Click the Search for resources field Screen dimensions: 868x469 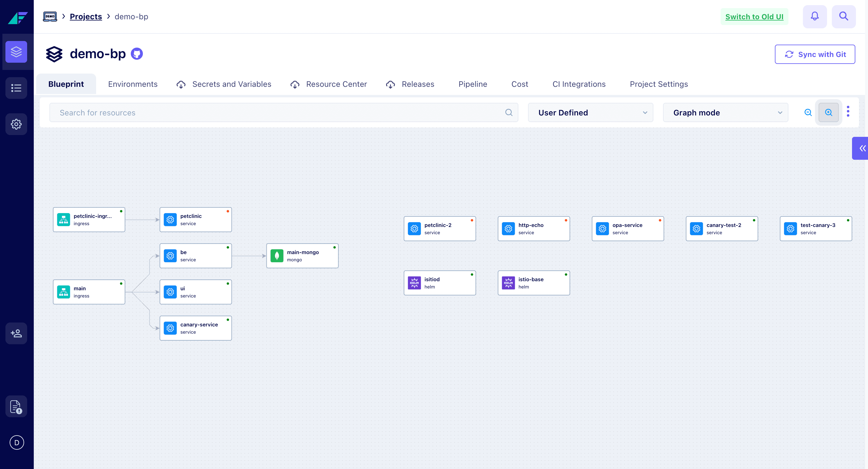point(280,112)
